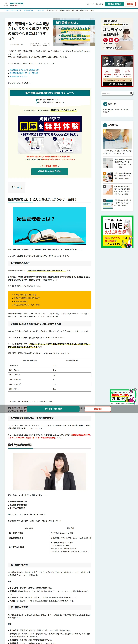Click the phone consultation icon
Image resolution: width=138 pixels, height=644 pixels.
pos(105,40)
